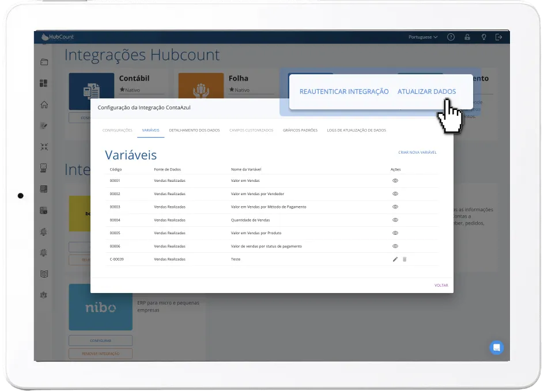
Task: Click the nibo integration logo tile
Action: click(101, 307)
